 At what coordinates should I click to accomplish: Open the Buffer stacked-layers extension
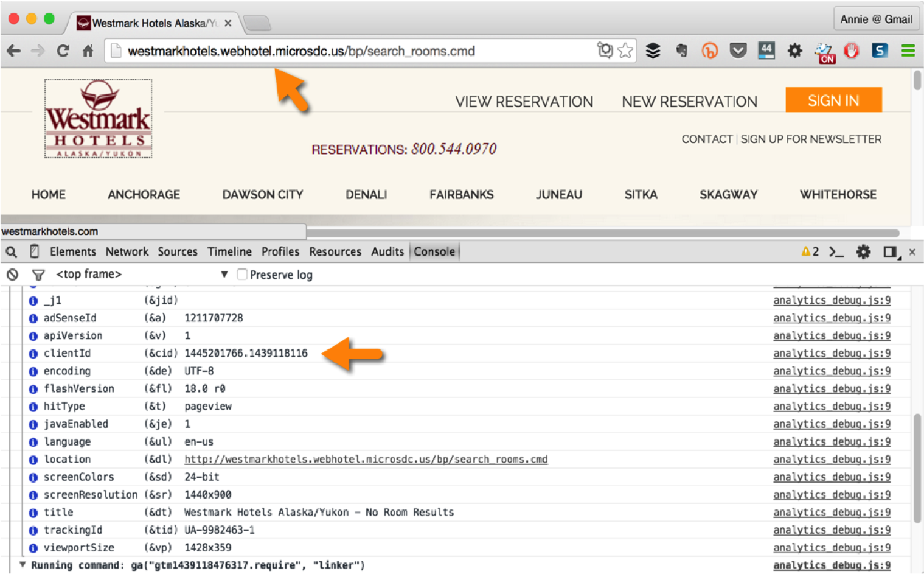[x=653, y=51]
